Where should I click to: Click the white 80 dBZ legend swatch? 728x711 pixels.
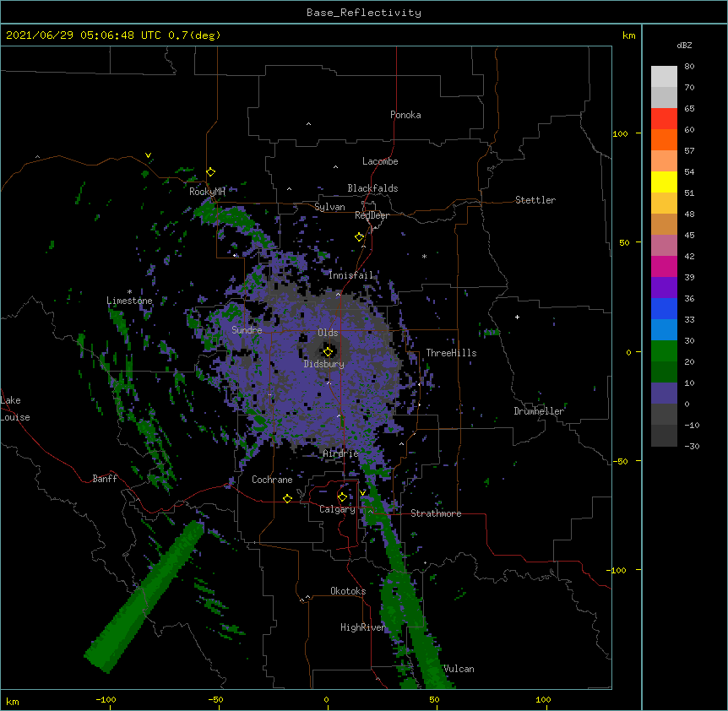pyautogui.click(x=664, y=77)
